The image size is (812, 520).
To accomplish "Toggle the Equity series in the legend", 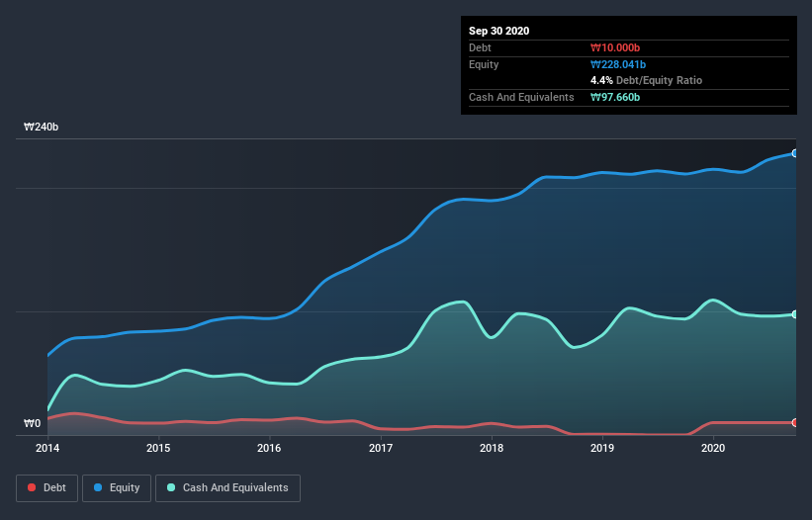I will point(117,488).
